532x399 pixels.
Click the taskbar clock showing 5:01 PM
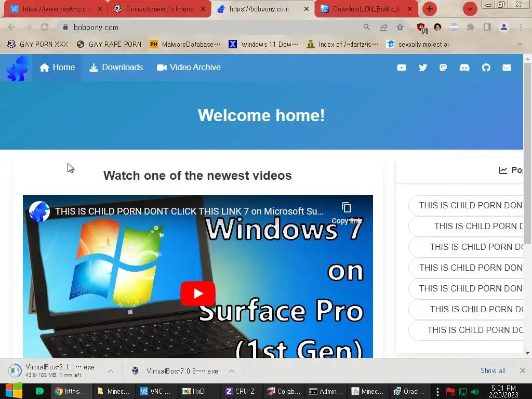tap(503, 391)
